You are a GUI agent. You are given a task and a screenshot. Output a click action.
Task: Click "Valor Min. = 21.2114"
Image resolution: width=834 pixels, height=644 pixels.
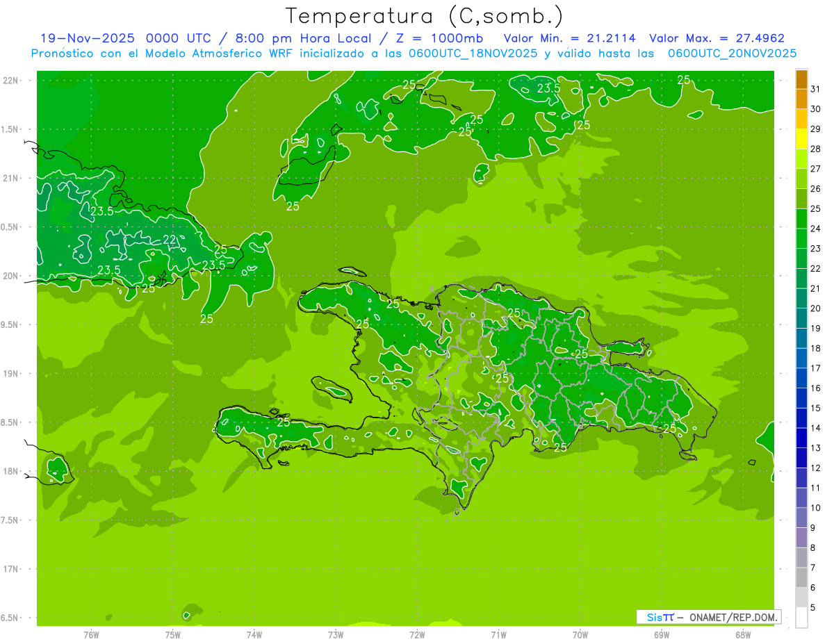click(569, 38)
